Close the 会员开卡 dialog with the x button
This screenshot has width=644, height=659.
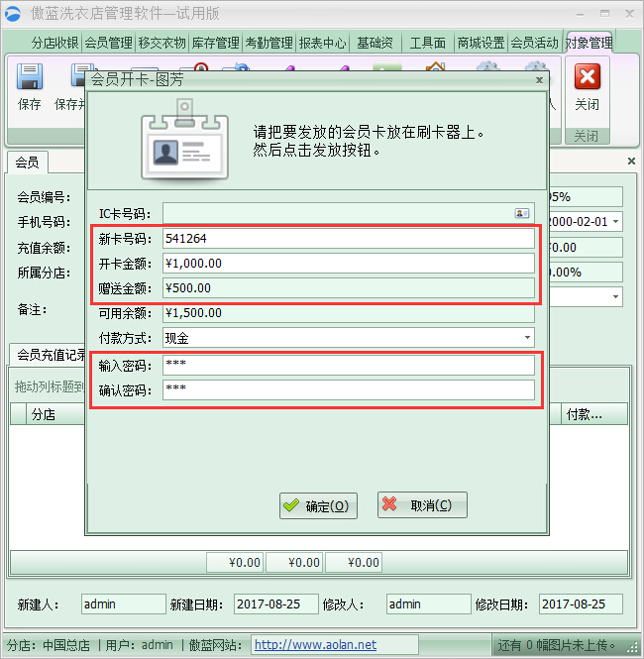(x=539, y=79)
